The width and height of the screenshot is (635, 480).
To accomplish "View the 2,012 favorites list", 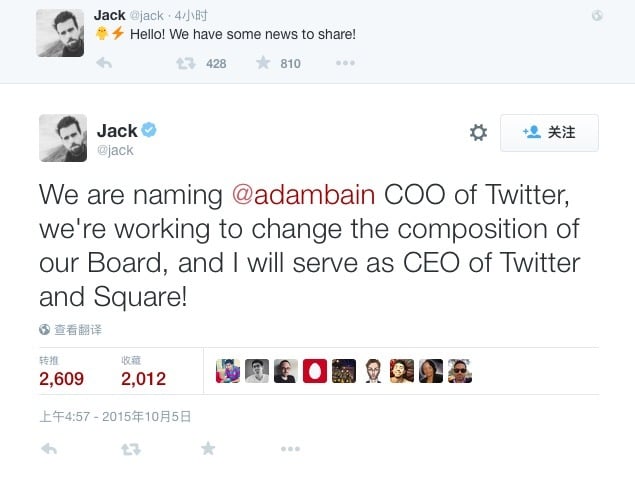I will point(143,378).
